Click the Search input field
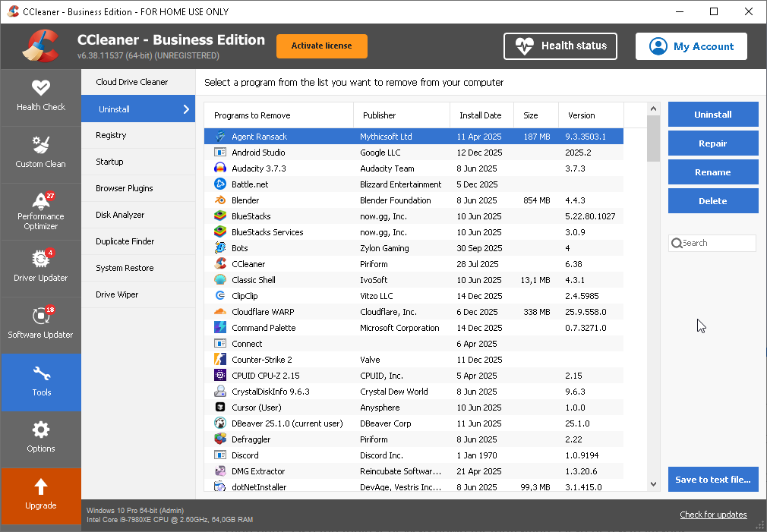 coord(716,243)
